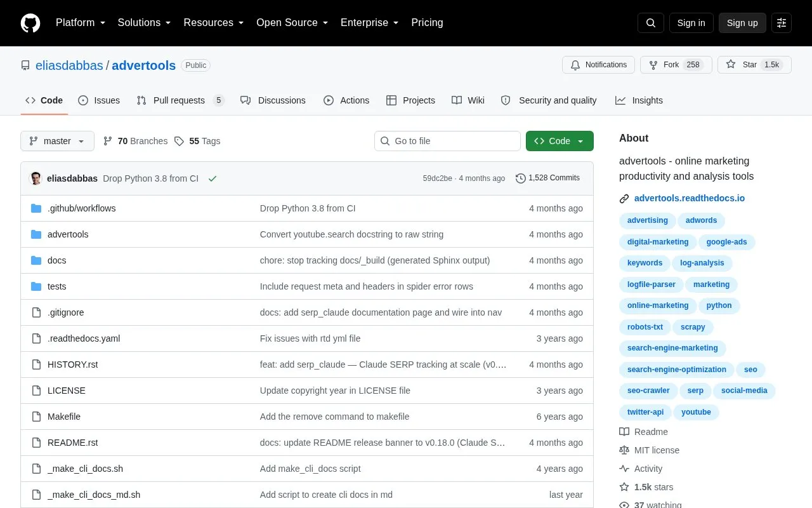Expand the Platform menu
This screenshot has height=508, width=812.
(81, 23)
